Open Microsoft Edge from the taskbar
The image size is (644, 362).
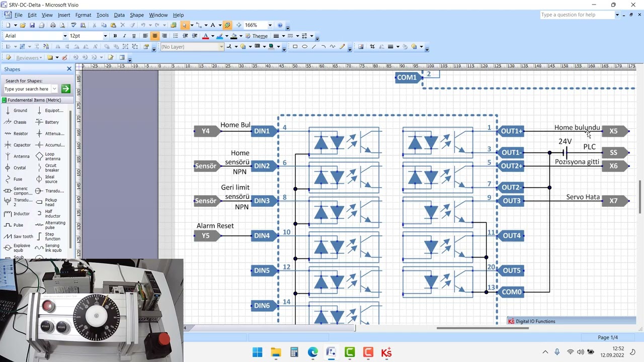(313, 352)
